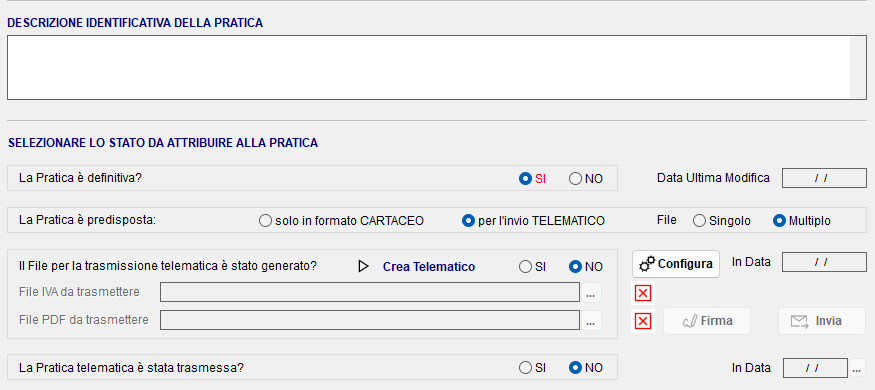Mark telematic file generated as SI

point(532,267)
